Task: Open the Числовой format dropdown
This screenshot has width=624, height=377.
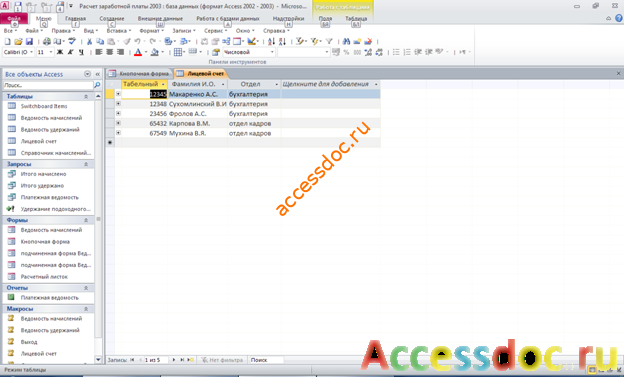Action: (272, 52)
